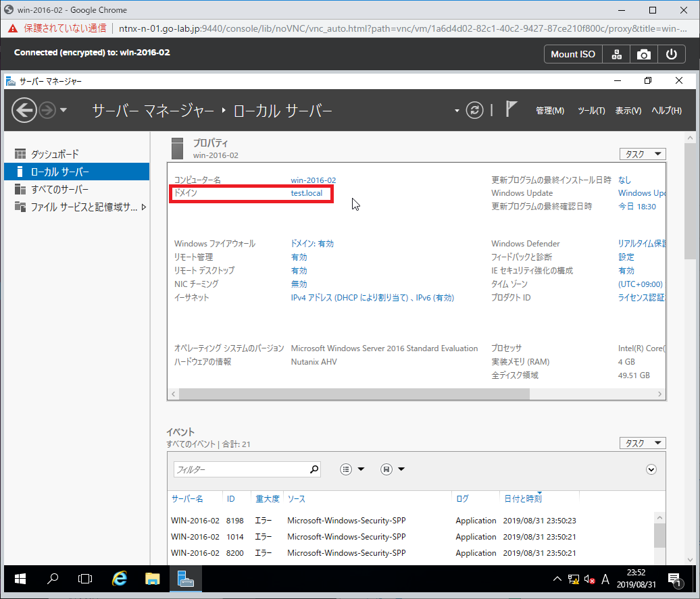The width and height of the screenshot is (700, 599).
Task: Expand the ファイル サービス sidebar arrow
Action: (x=144, y=207)
